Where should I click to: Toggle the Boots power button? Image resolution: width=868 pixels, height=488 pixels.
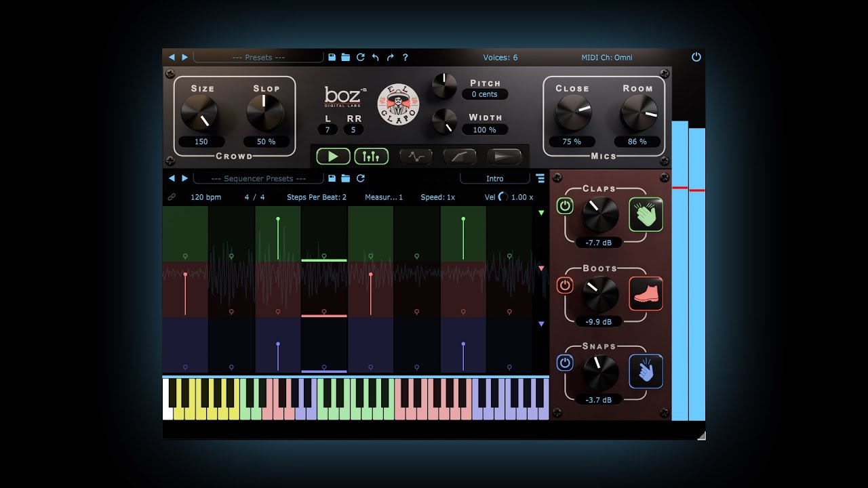tap(565, 285)
